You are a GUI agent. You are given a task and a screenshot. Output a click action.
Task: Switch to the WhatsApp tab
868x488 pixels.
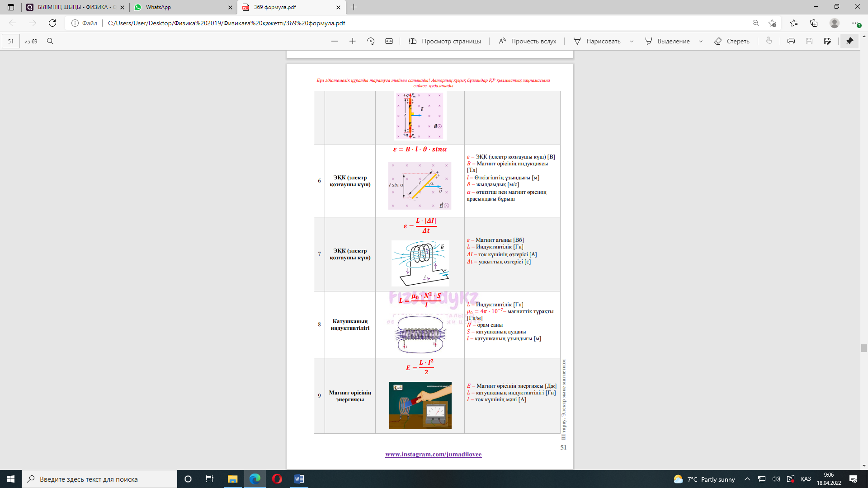(181, 7)
